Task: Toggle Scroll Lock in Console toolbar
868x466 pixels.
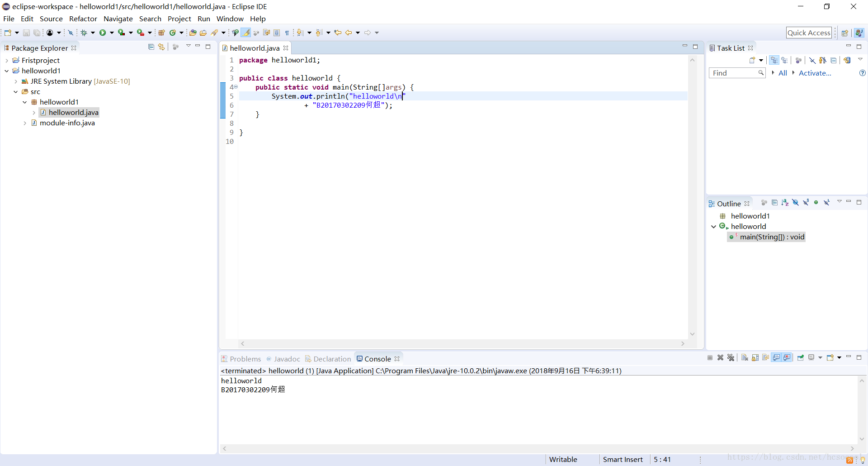Action: point(755,358)
